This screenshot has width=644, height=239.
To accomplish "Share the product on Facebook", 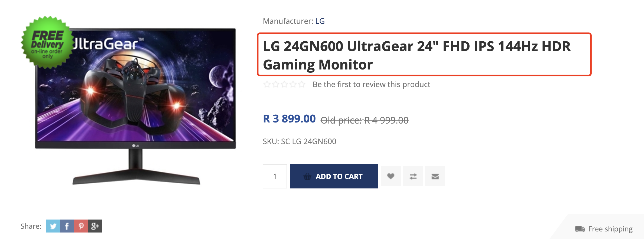I will 67,226.
